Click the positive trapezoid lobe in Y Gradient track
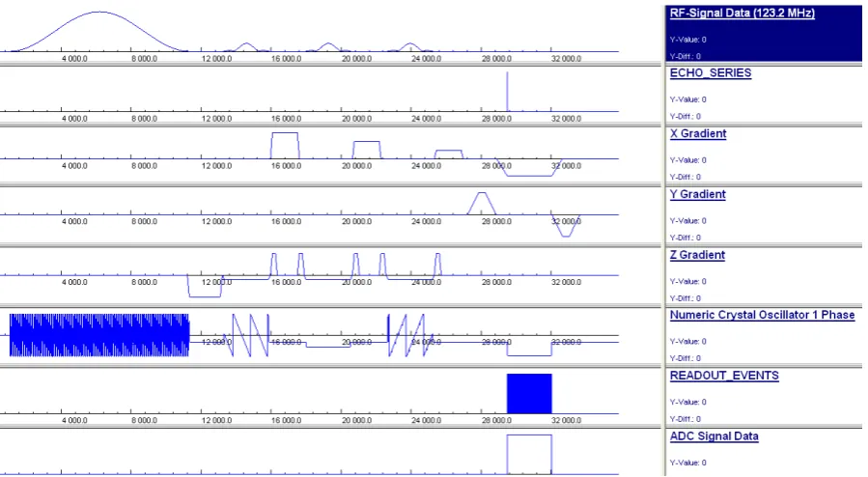This screenshot has height=477, width=868. pos(482,203)
